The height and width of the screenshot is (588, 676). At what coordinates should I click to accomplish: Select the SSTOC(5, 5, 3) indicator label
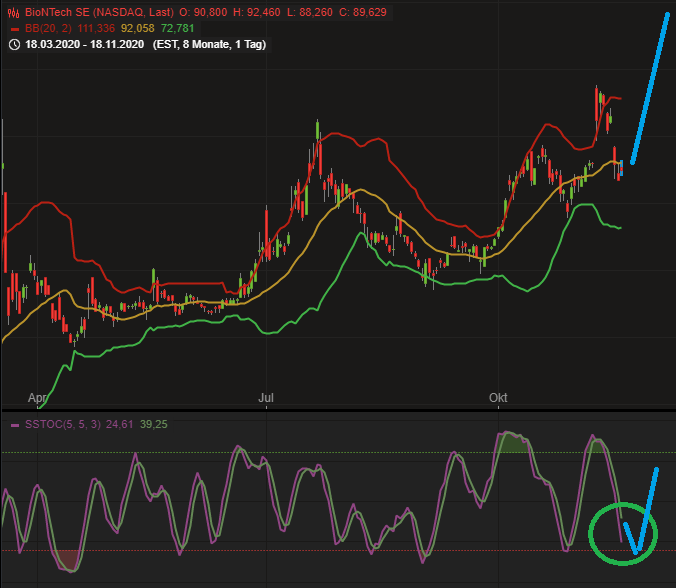[63, 425]
